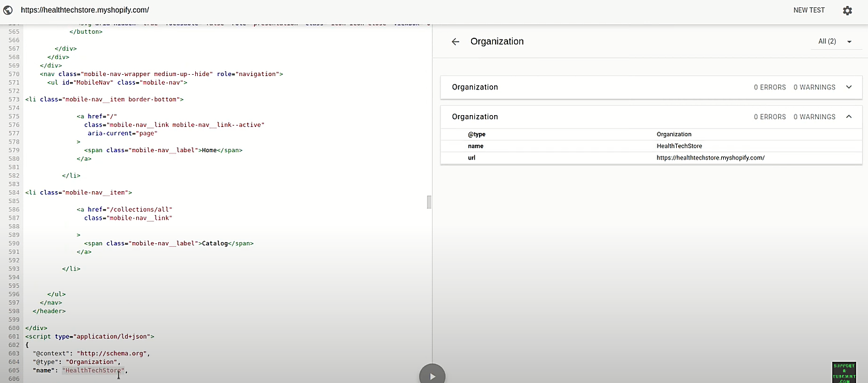Click the "@context" line in code
Screen dimensions: 868x383
pos(91,353)
